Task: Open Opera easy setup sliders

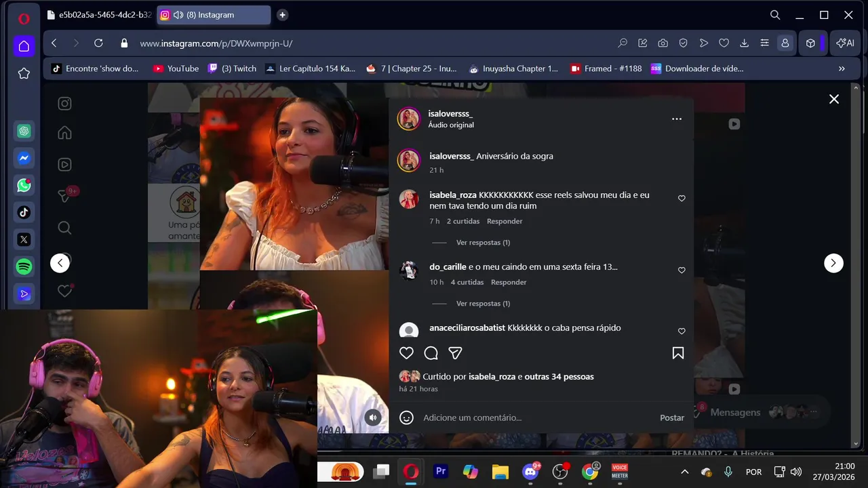Action: (x=764, y=43)
